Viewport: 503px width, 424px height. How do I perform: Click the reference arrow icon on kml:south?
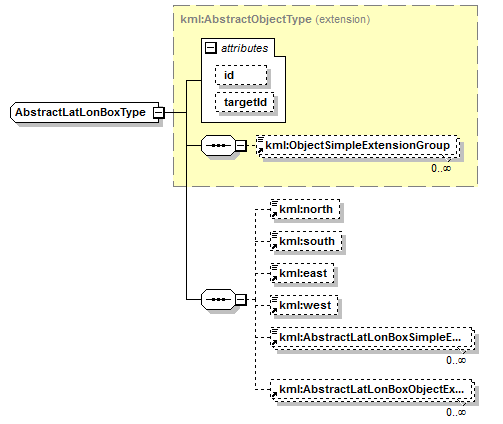(275, 246)
